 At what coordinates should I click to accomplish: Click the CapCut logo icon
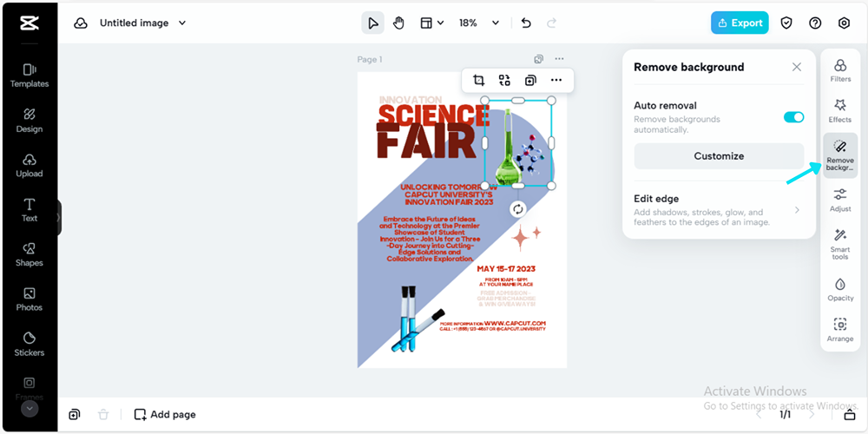[29, 23]
